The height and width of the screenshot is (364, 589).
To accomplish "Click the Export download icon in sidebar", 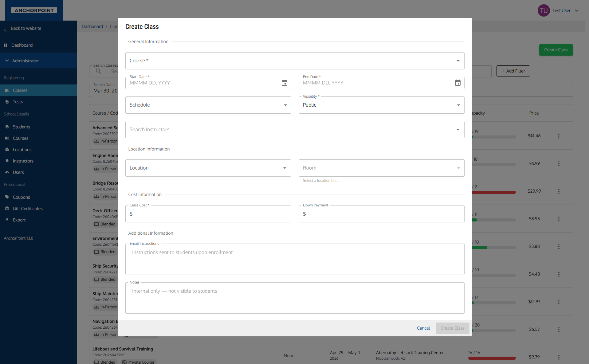I will tap(7, 220).
